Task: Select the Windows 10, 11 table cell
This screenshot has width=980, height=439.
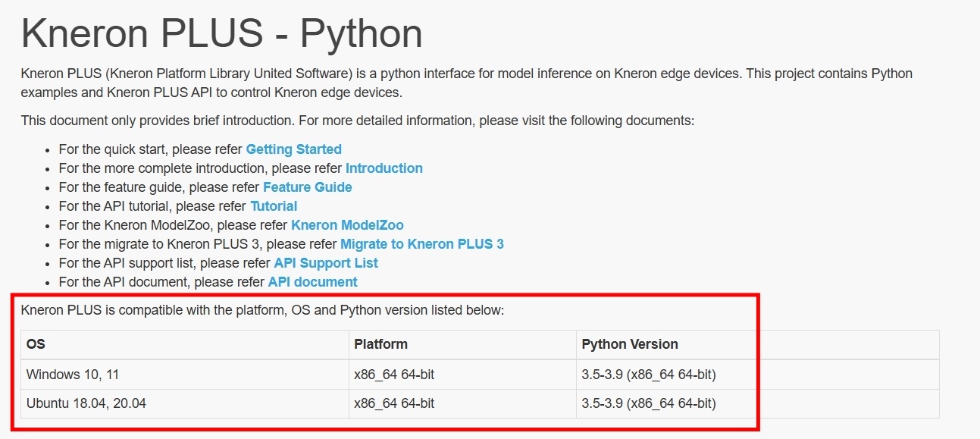Action: pyautogui.click(x=185, y=375)
